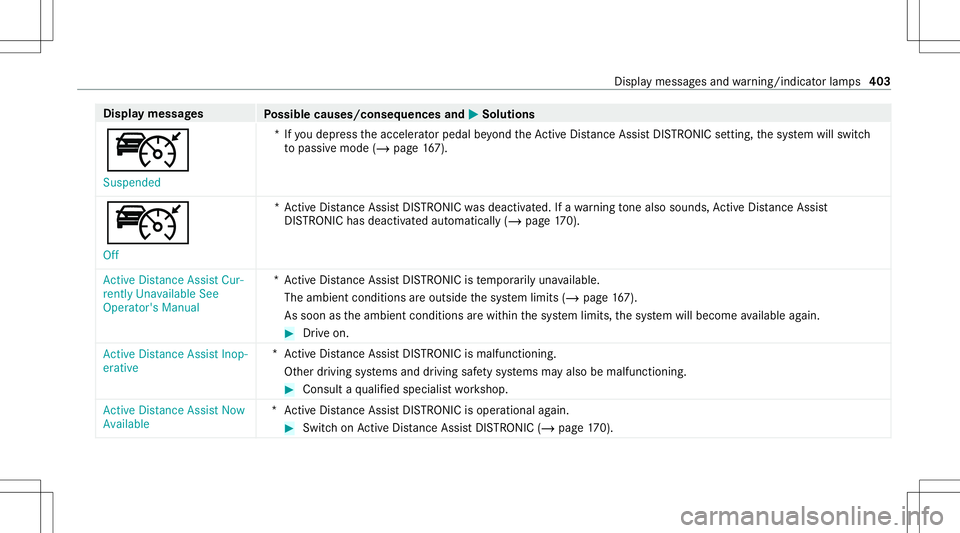
Task: Click the Possible causes/consequences column header
Action: pyautogui.click(x=364, y=114)
